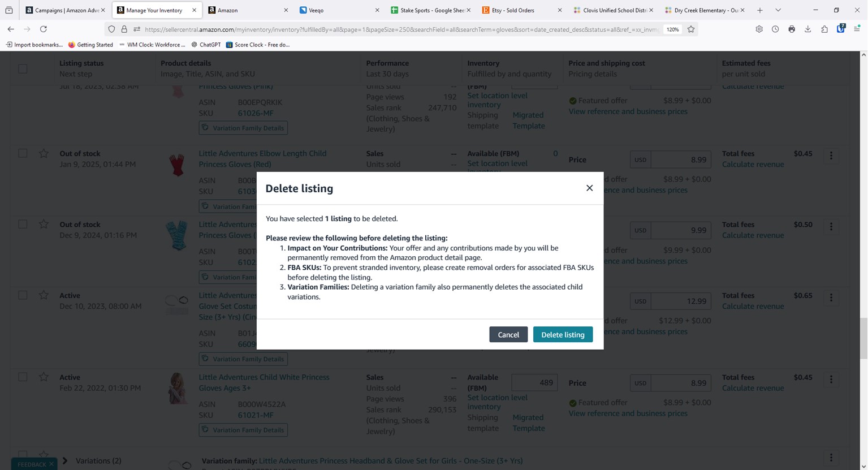868x470 pixels.
Task: Switch to Clovis Unified School District tab
Action: pyautogui.click(x=614, y=10)
